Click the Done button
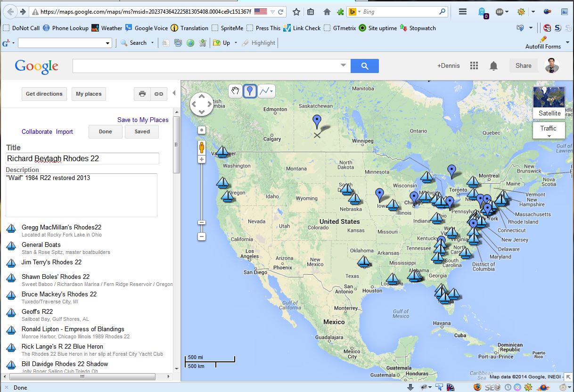The width and height of the screenshot is (574, 392). (106, 132)
